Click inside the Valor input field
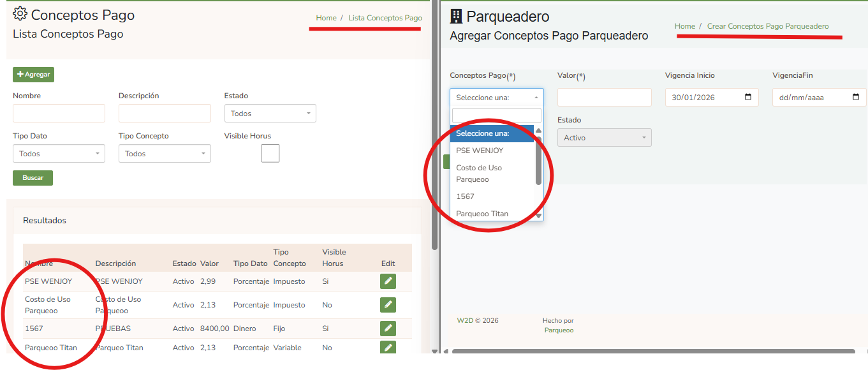Screen dimensions: 868x370 point(604,97)
